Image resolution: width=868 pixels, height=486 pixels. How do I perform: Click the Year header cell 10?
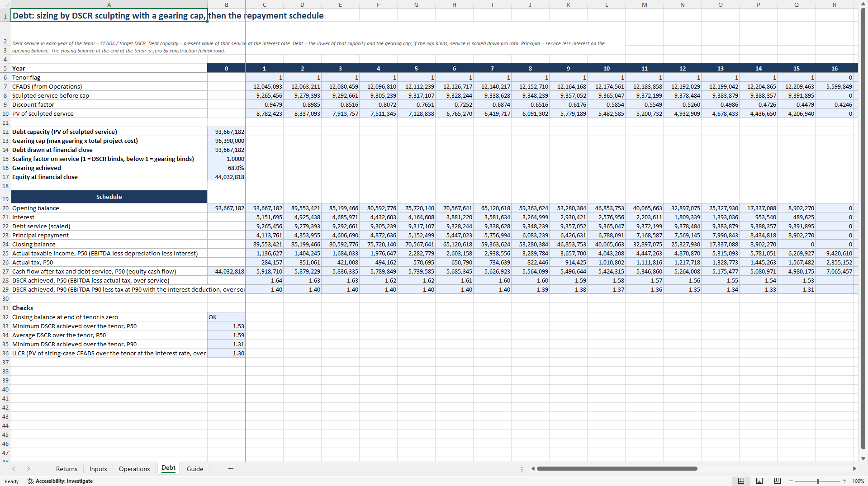tap(606, 68)
